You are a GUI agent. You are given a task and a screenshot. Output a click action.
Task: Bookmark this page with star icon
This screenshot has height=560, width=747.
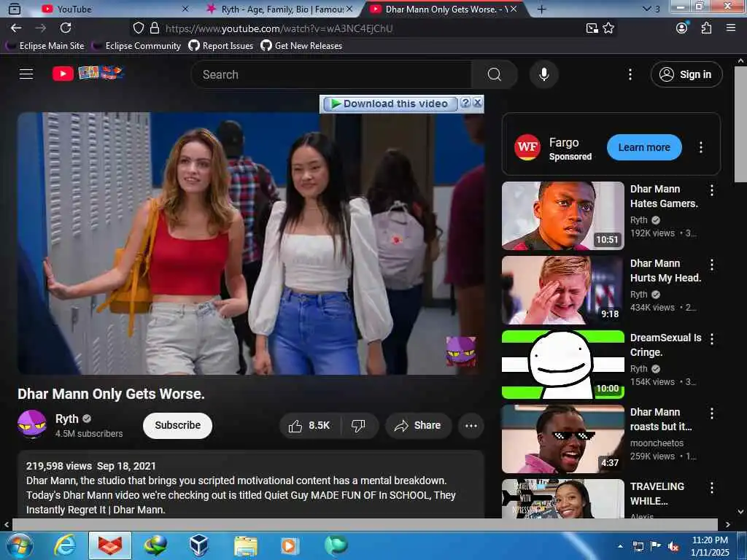(x=608, y=28)
